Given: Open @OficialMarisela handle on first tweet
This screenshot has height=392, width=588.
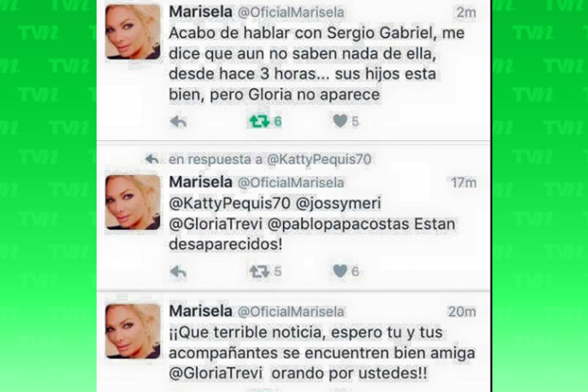Looking at the screenshot, I should click(x=291, y=13).
